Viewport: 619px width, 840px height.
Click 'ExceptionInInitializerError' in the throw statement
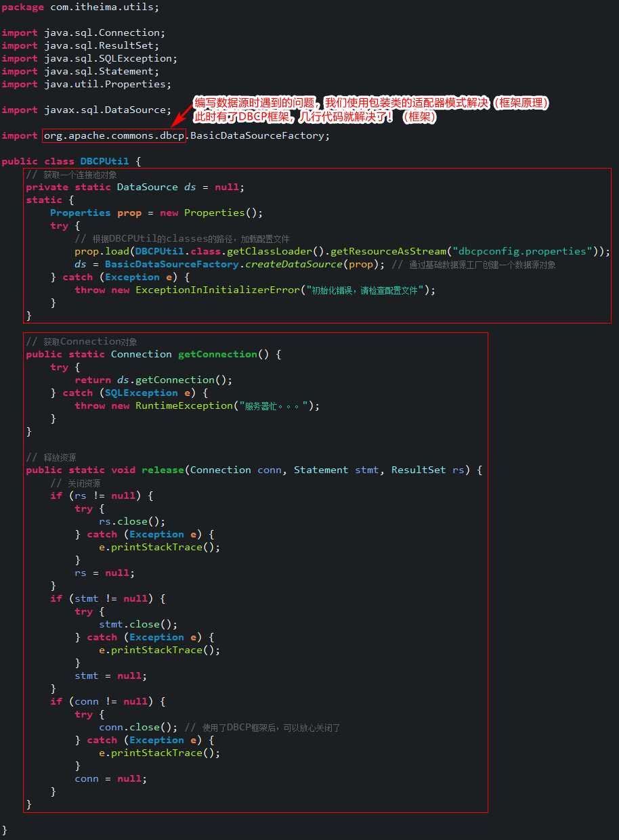pos(217,290)
